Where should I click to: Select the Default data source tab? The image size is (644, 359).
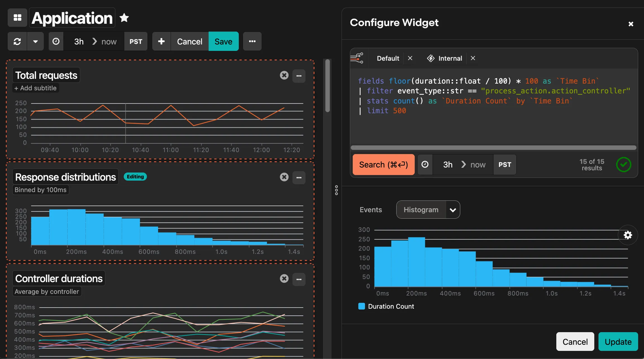[388, 58]
